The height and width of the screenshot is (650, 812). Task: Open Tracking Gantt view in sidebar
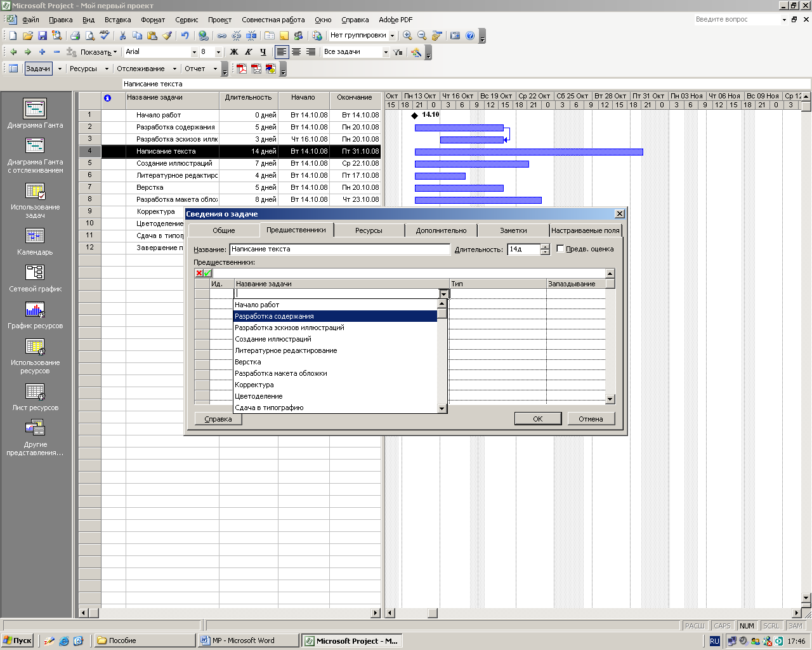(x=35, y=154)
